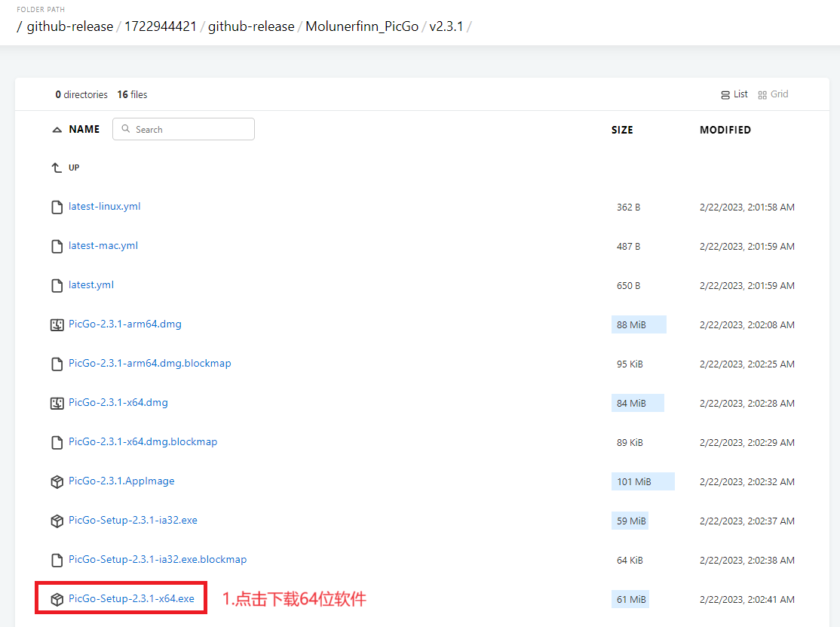The image size is (840, 627).
Task: Click the file icon beside latest-mac.yml
Action: [57, 247]
